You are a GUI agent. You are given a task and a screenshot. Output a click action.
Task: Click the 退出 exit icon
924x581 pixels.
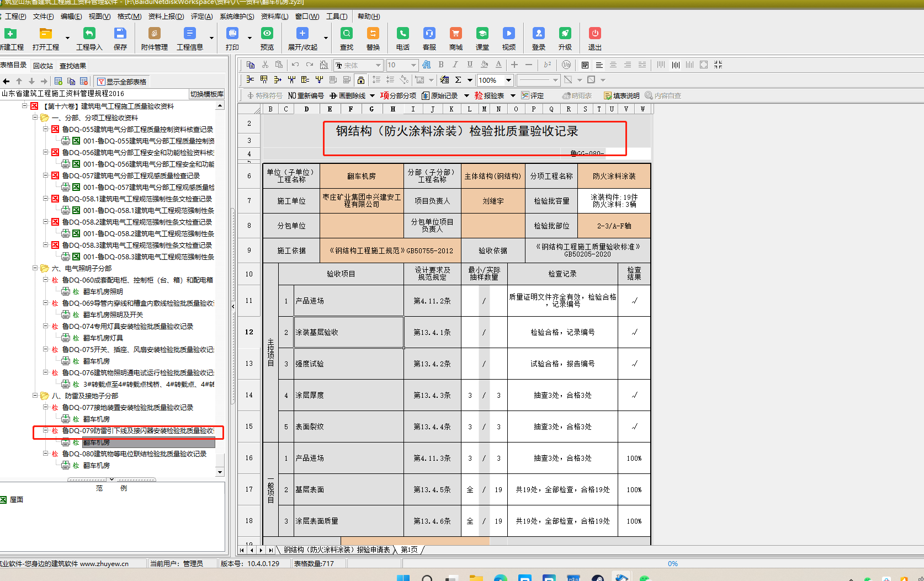[594, 34]
